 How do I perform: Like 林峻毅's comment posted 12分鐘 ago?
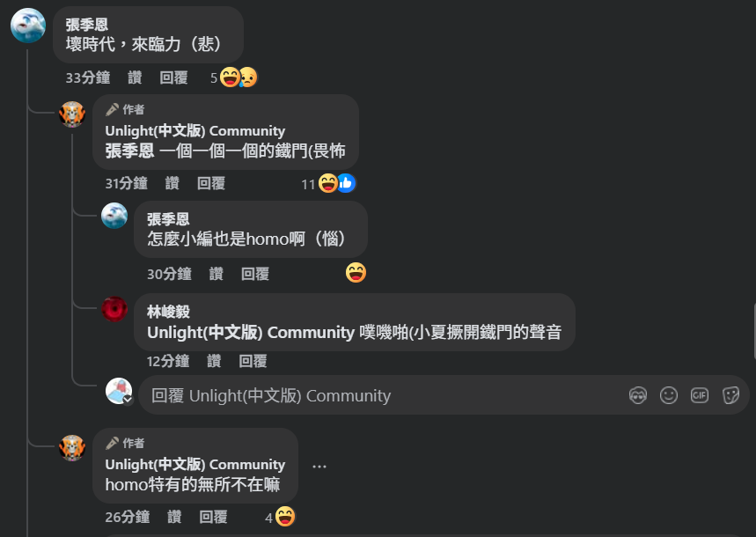click(x=214, y=361)
